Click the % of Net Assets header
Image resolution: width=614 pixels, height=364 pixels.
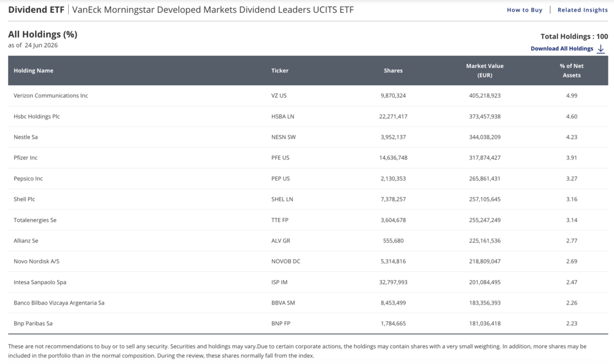(x=571, y=71)
